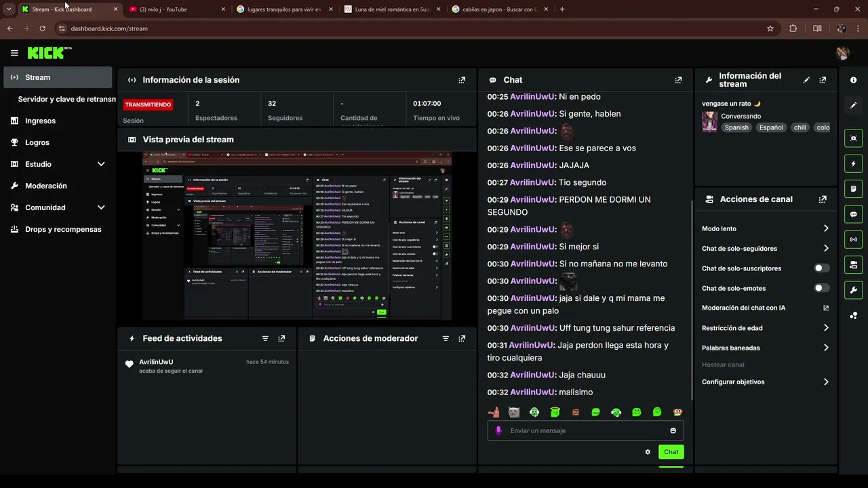Viewport: 868px width, 488px height.
Task: Click the Spanish tag
Action: point(736,127)
